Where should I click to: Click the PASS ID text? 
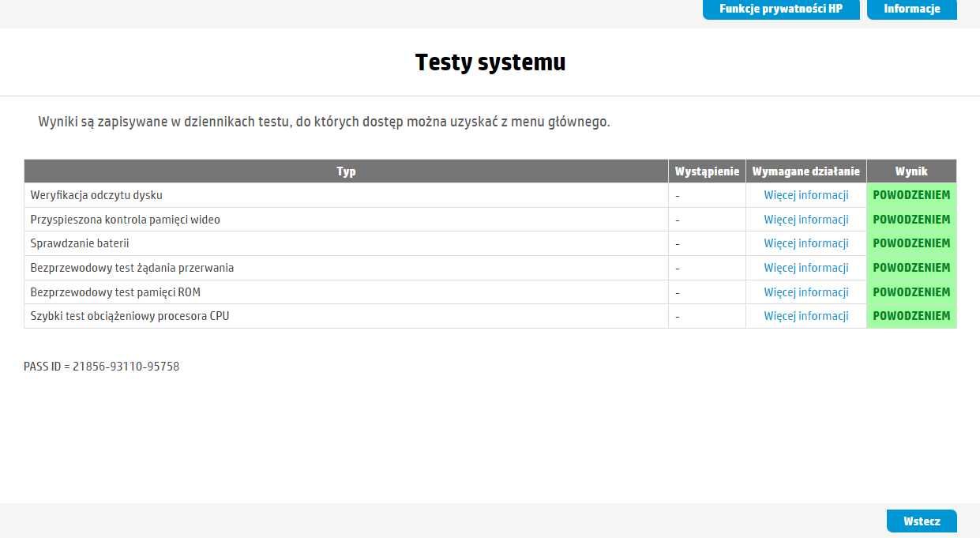[x=102, y=367]
